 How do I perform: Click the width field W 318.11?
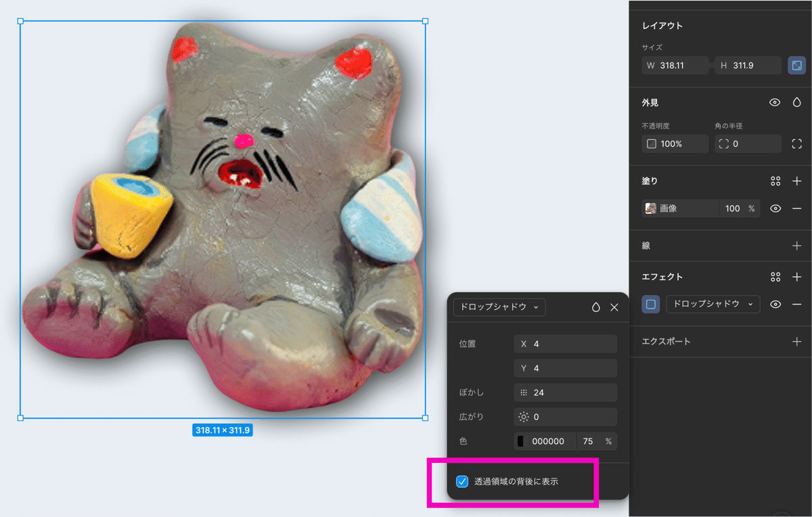[x=675, y=66]
